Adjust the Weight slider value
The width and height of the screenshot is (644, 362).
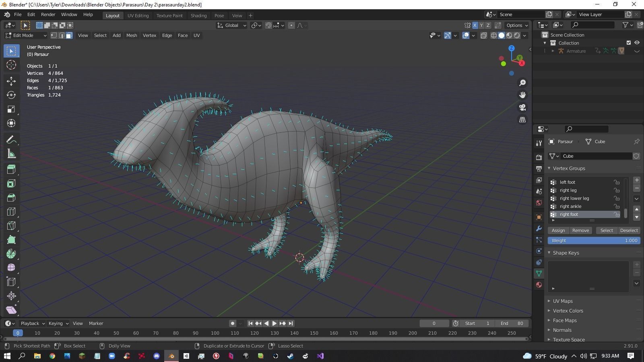[x=594, y=240]
